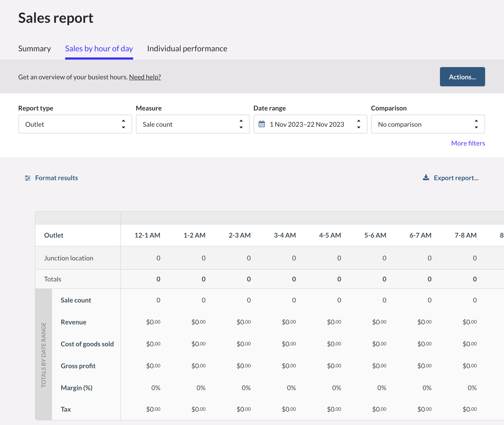The width and height of the screenshot is (504, 425).
Task: Open the Individual performance tab
Action: (x=187, y=49)
